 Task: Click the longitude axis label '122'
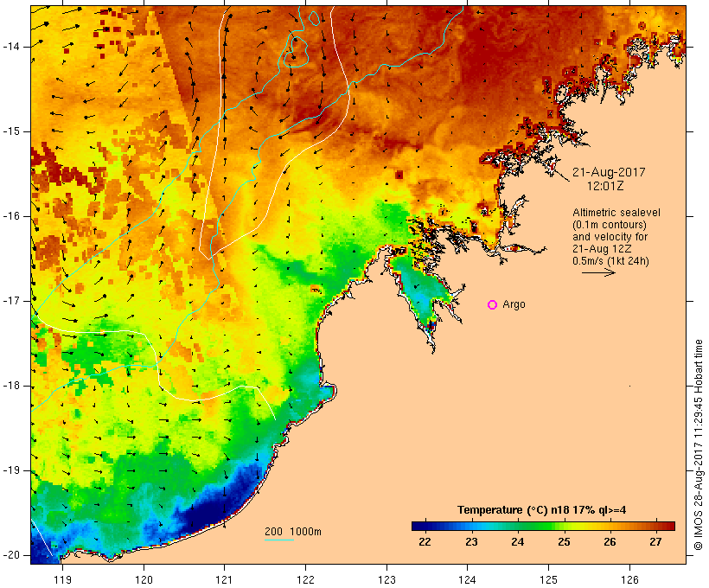(x=305, y=579)
